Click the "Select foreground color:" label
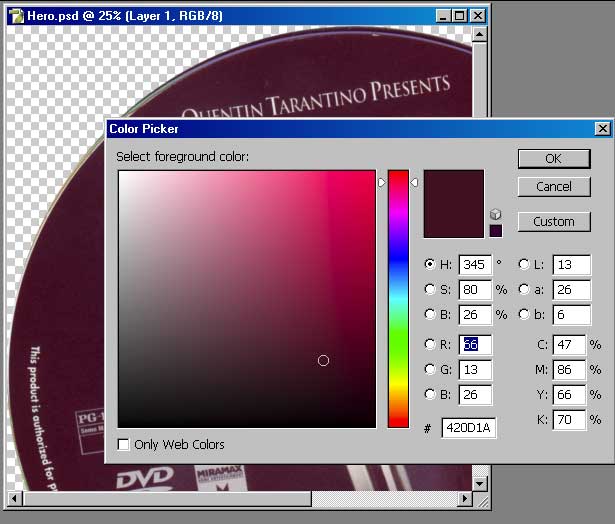Image resolution: width=615 pixels, height=524 pixels. tap(182, 156)
